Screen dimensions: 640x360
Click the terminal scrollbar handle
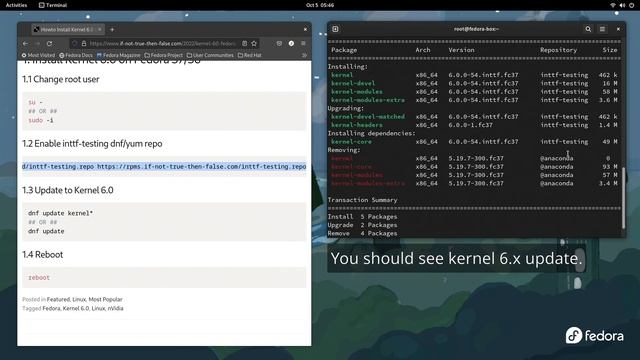[x=623, y=198]
